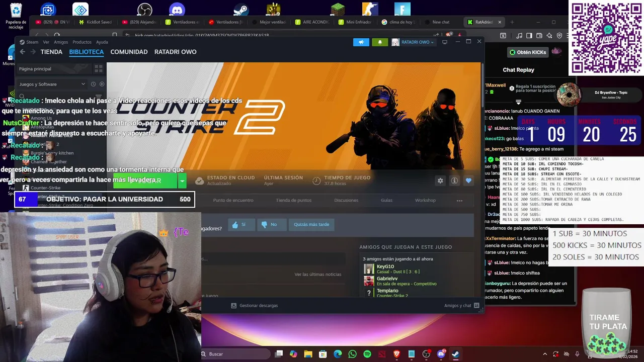The width and height of the screenshot is (644, 362).
Task: Open the Steam menu in menu bar
Action: coord(32,42)
